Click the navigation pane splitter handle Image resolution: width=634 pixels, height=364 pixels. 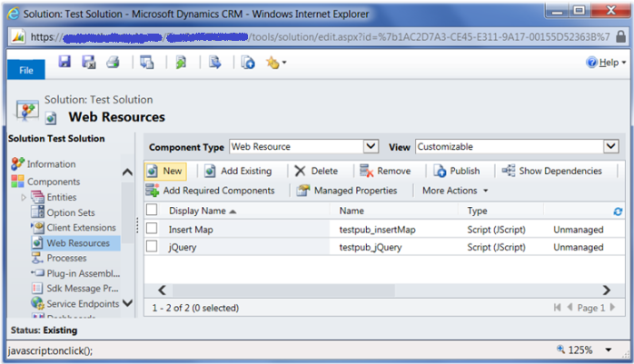point(137,225)
